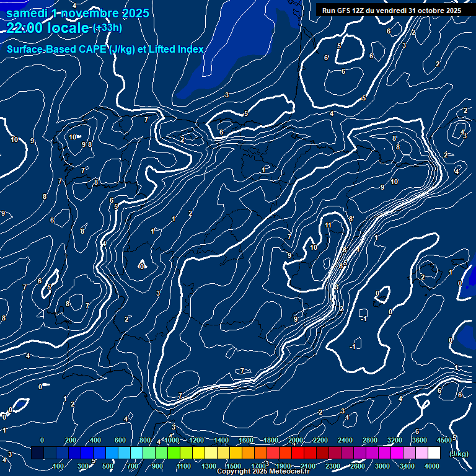The width and height of the screenshot is (476, 476).
Task: Click the '1400' legend value
Action: pos(221,440)
